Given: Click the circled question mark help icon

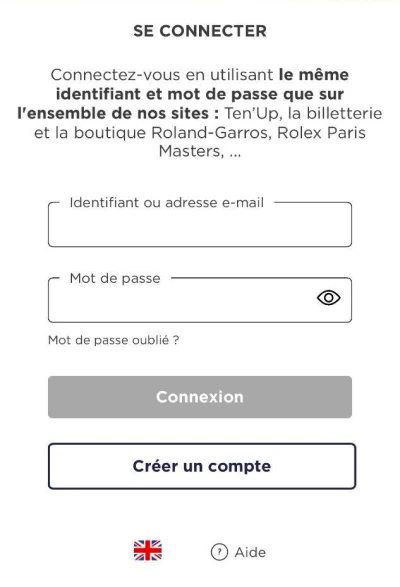Looking at the screenshot, I should tap(219, 552).
